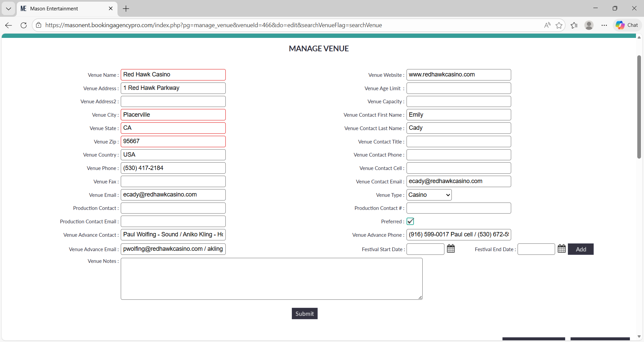Open Copilot Chat in the browser
Image resolution: width=644 pixels, height=342 pixels.
627,25
